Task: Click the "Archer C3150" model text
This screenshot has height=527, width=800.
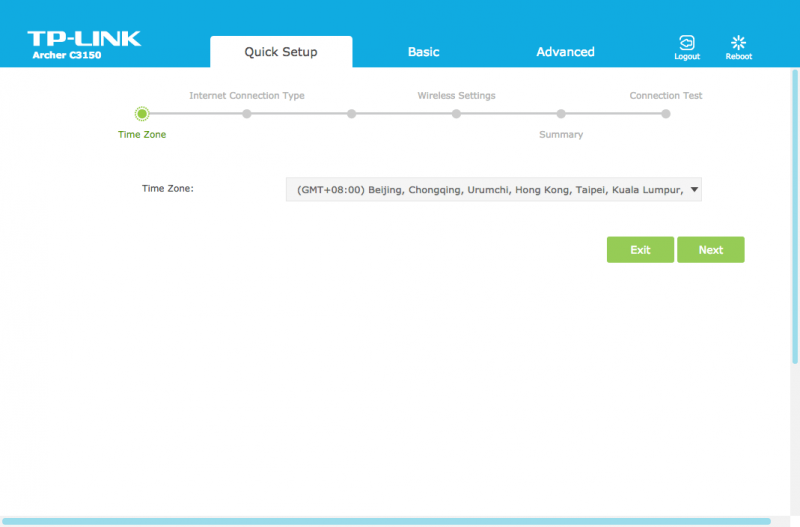Action: click(x=67, y=55)
